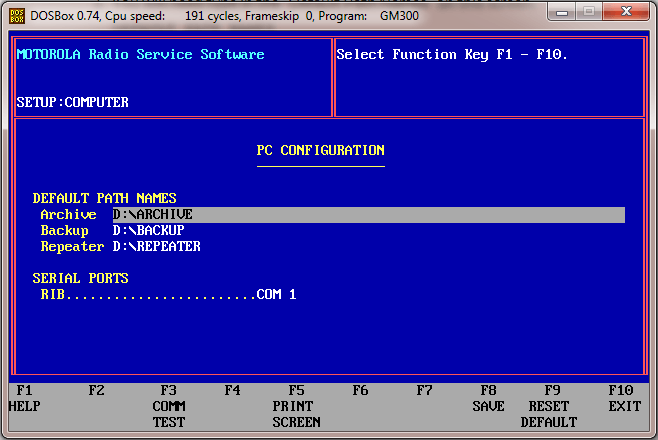Click the DOSBox icon in the title bar
658x440 pixels.
pos(17,16)
